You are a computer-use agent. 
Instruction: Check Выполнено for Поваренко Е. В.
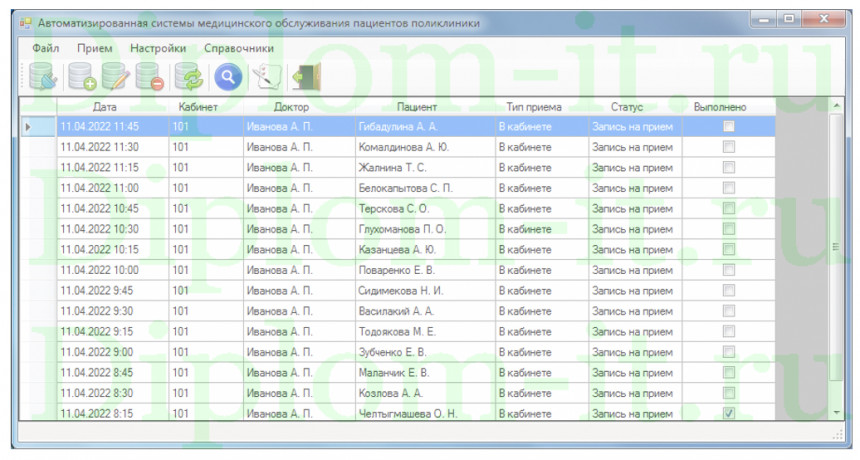coord(728,270)
